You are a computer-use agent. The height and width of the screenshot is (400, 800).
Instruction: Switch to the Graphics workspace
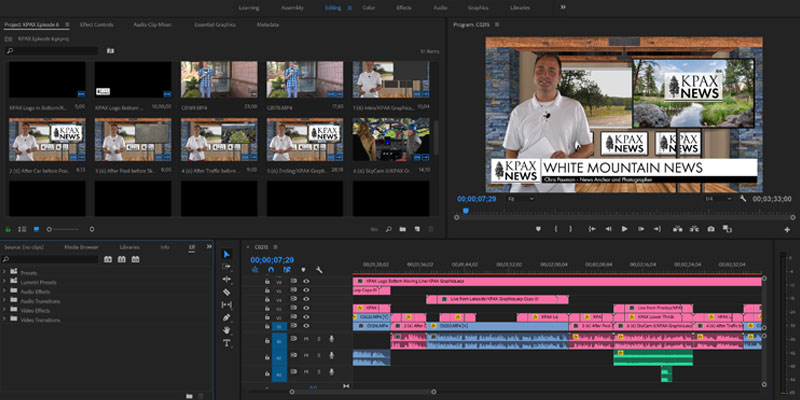click(x=478, y=8)
